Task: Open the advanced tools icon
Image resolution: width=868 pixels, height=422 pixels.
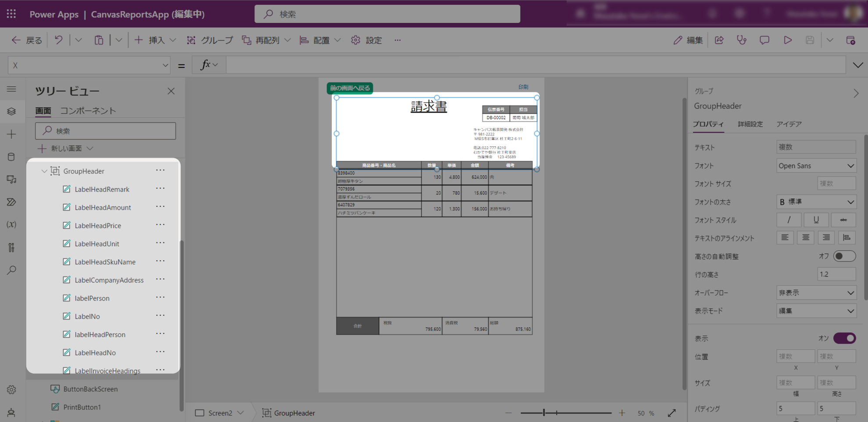Action: (x=12, y=247)
